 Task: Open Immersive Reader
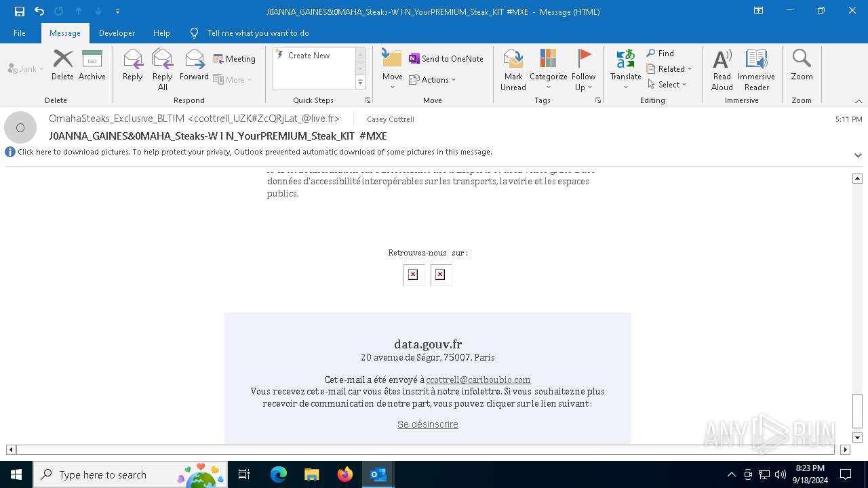[x=757, y=70]
